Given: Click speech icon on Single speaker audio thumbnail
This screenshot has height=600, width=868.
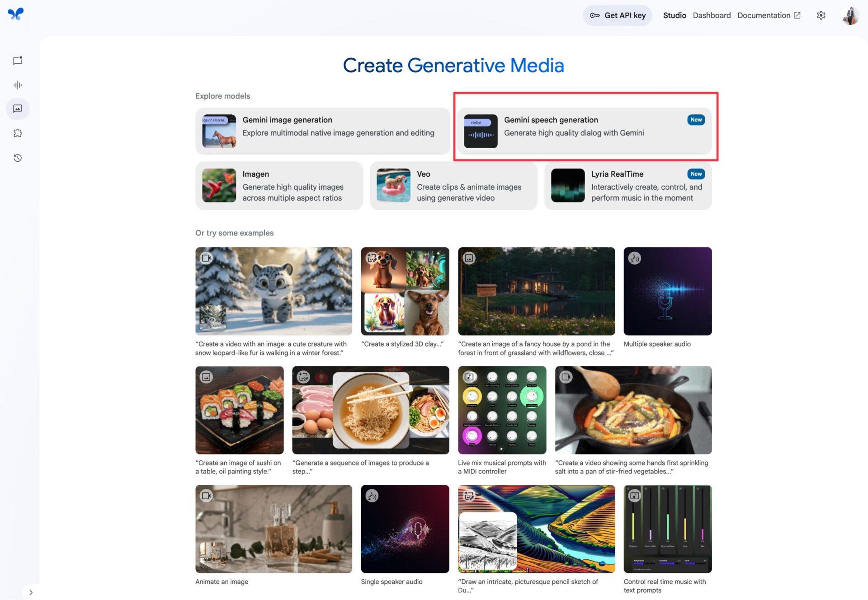Looking at the screenshot, I should coord(372,496).
